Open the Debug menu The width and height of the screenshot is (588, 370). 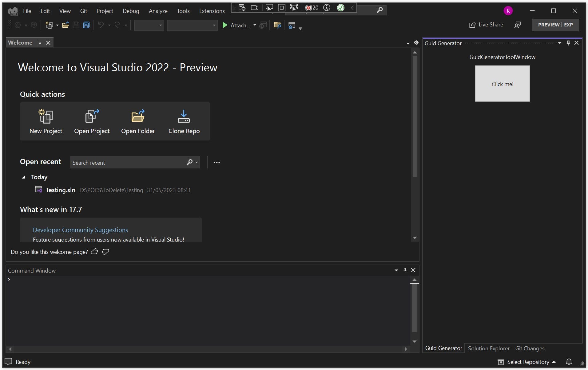[x=131, y=11]
